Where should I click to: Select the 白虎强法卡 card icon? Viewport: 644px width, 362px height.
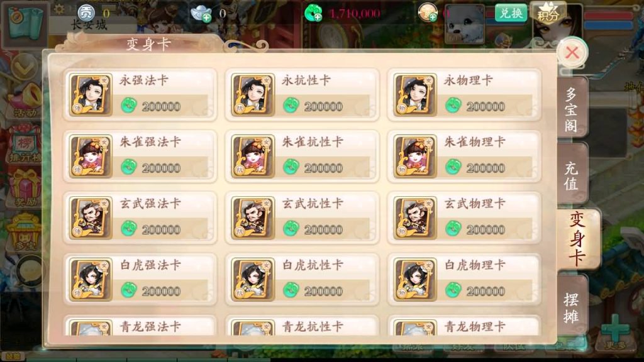[x=91, y=279]
